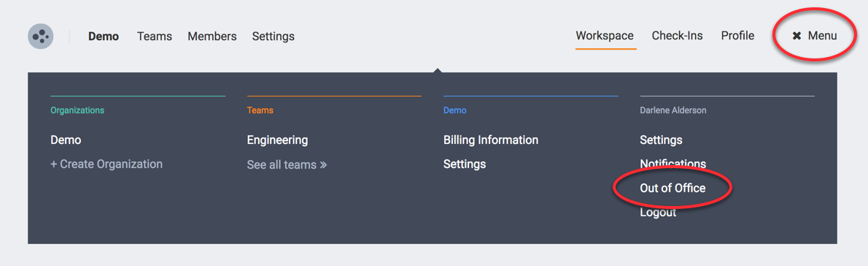
Task: Open Settings under the Demo column
Action: click(465, 164)
